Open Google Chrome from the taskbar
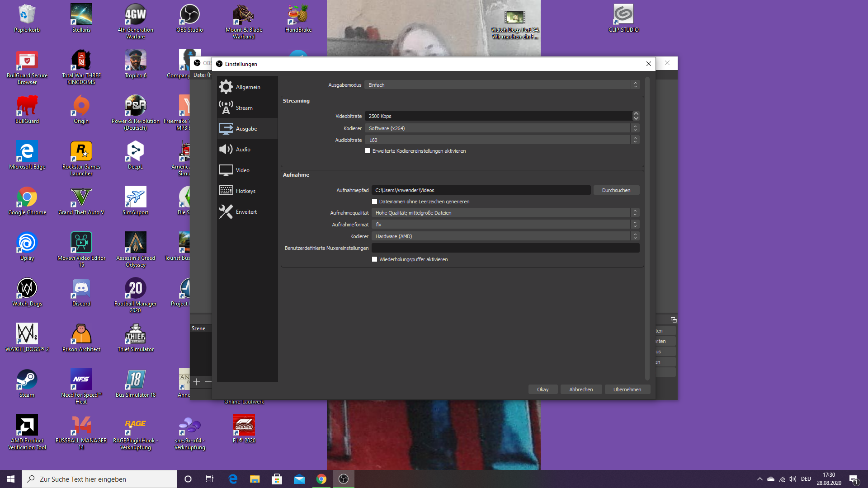Screen dimensions: 868x488 [x=321, y=479]
